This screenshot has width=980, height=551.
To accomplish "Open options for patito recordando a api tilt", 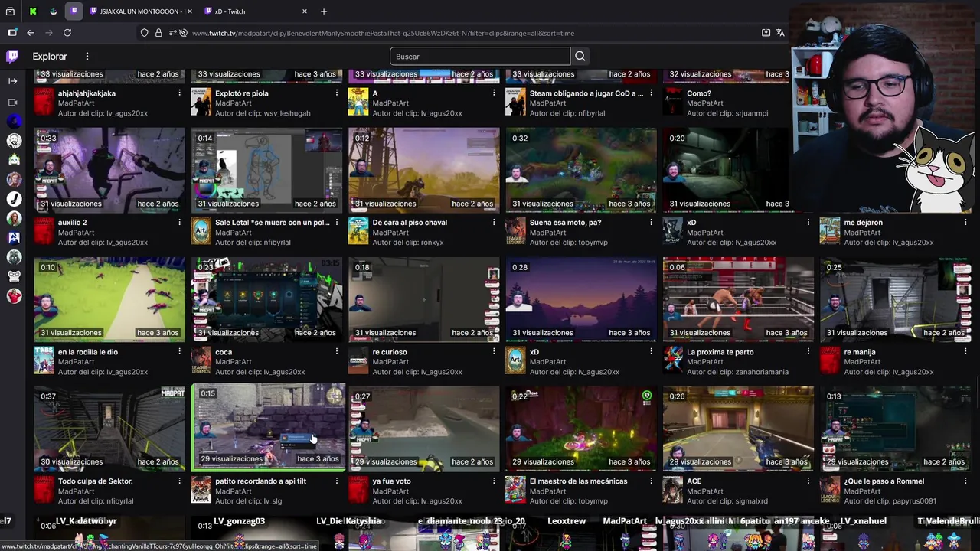I will [337, 481].
